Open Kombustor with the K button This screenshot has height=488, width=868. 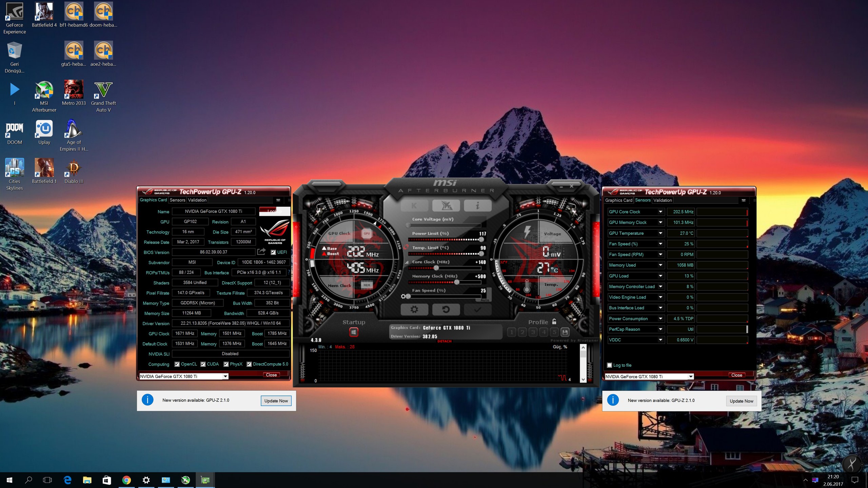(414, 205)
